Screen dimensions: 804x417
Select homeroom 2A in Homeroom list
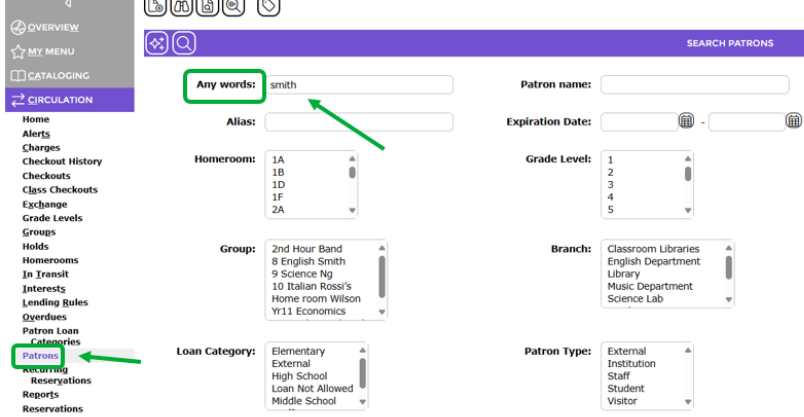pyautogui.click(x=278, y=209)
